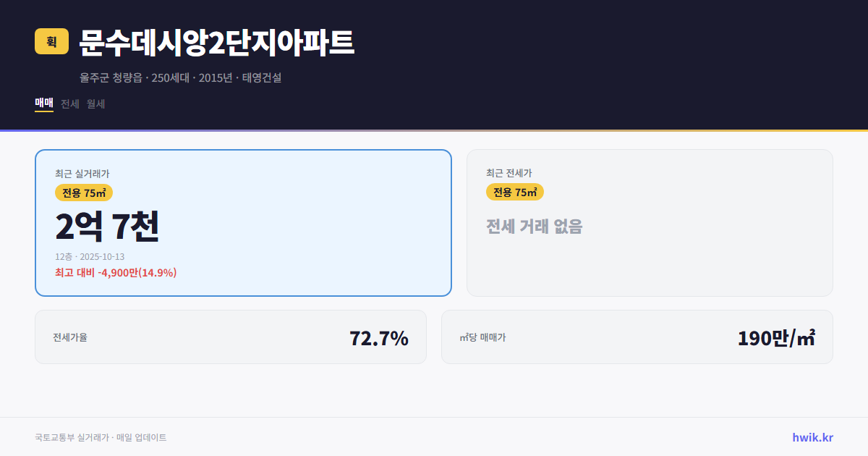Click the highlighted blue price card border
868x456 pixels.
(x=242, y=150)
